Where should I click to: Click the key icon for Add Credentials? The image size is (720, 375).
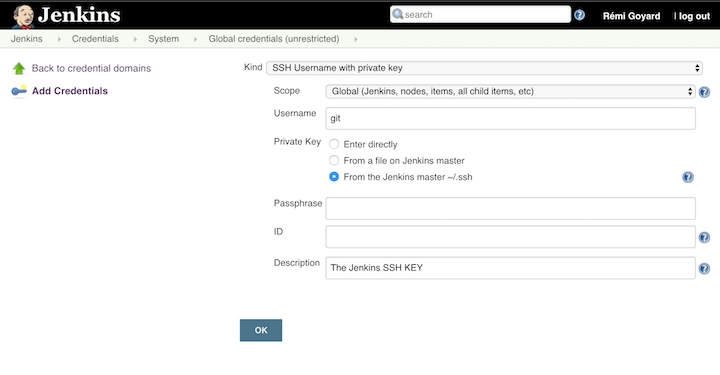[x=19, y=91]
